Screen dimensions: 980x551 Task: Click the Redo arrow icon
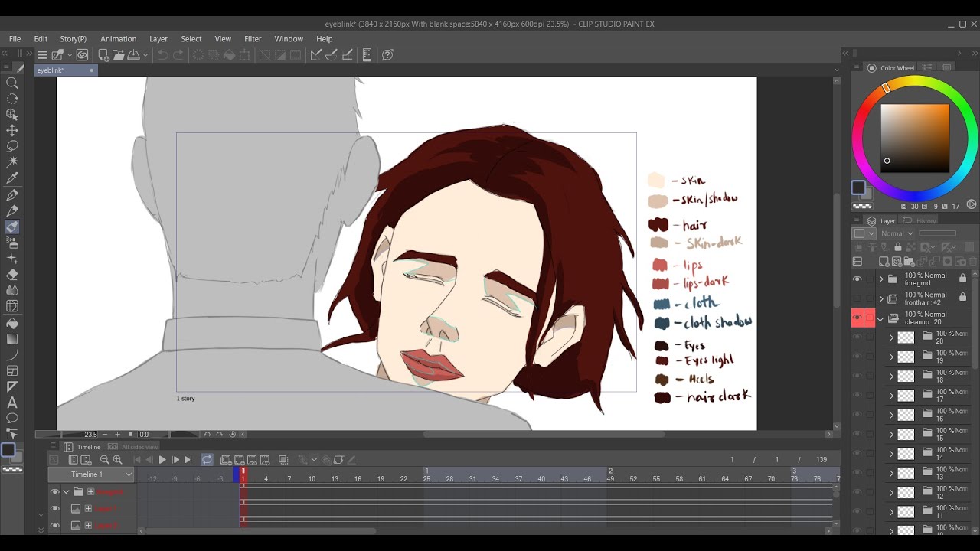(x=178, y=55)
